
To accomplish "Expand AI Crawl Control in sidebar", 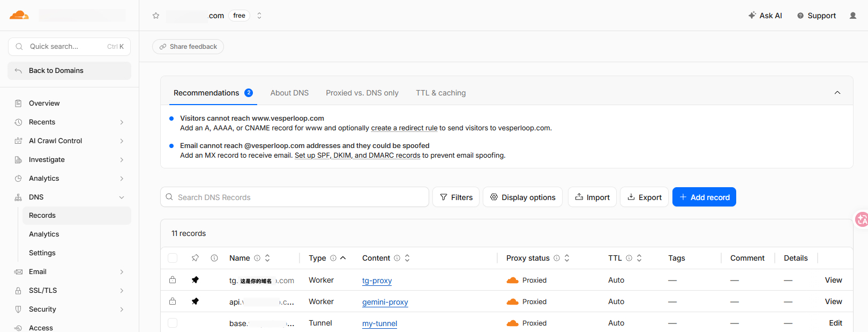I will [x=122, y=141].
